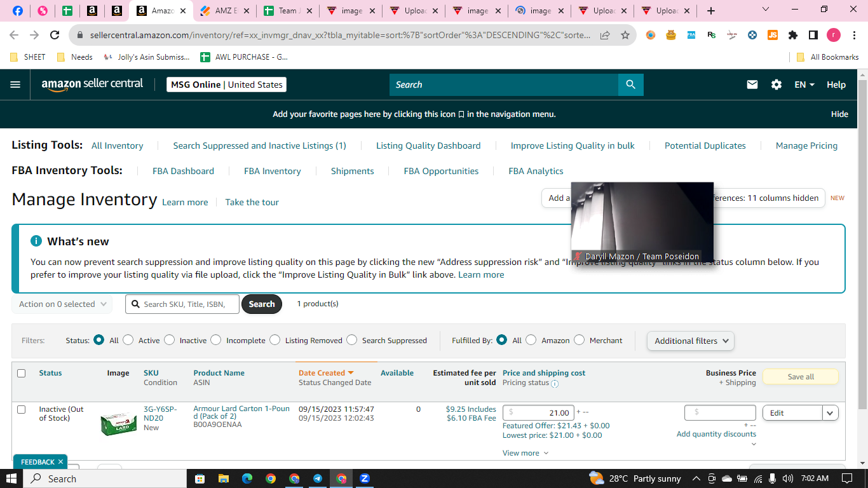
Task: Click the Business Price input field
Action: [720, 412]
